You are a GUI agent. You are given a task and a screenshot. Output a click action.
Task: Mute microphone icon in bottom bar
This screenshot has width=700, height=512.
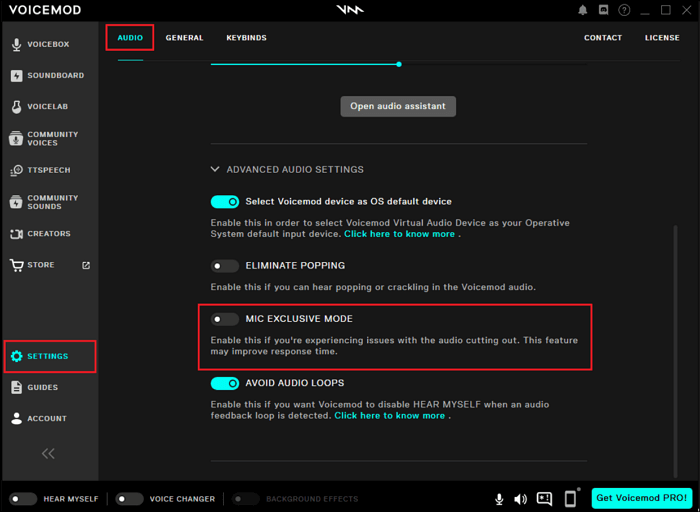point(499,499)
